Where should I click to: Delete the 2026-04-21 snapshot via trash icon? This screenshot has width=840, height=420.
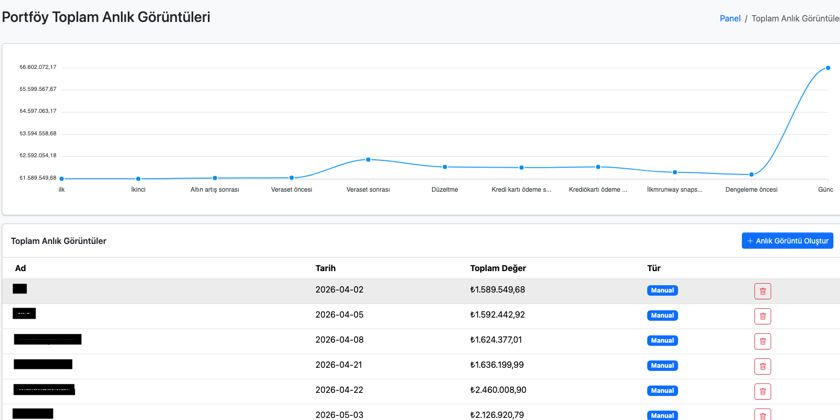click(762, 366)
